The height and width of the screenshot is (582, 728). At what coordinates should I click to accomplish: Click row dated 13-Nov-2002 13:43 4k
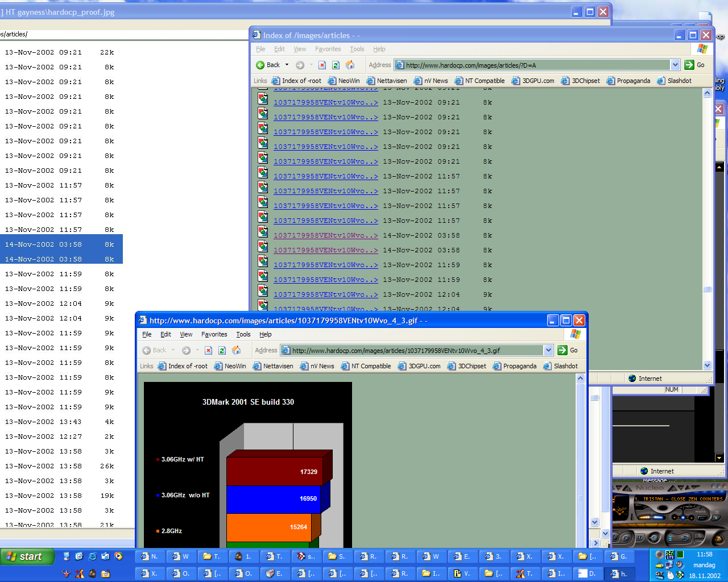[x=60, y=422]
